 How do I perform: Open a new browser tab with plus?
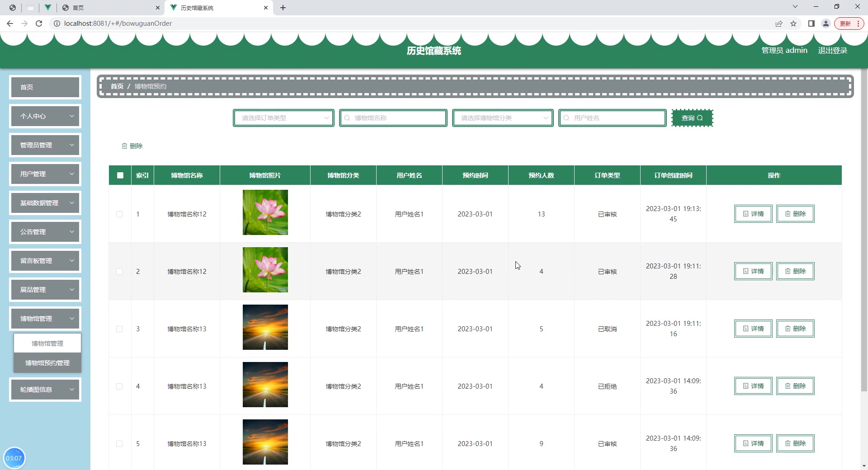click(x=283, y=8)
